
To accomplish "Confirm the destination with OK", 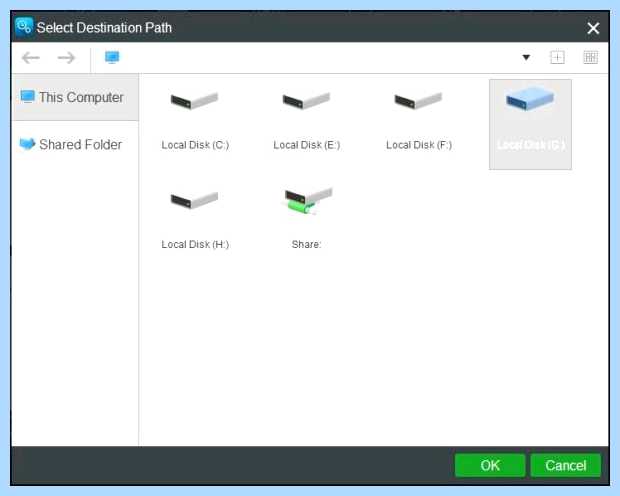I will pyautogui.click(x=490, y=466).
